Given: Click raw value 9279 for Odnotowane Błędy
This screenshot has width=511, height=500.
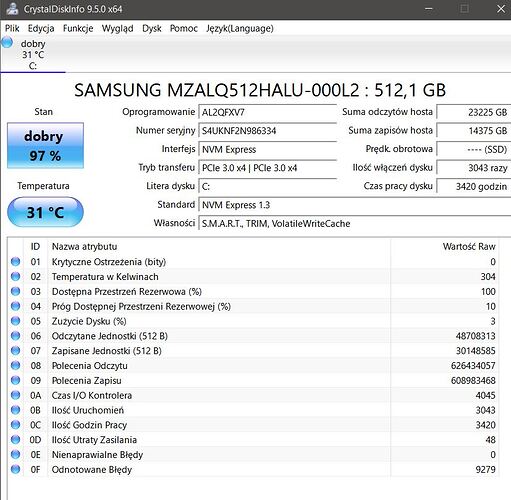Looking at the screenshot, I should click(485, 469).
